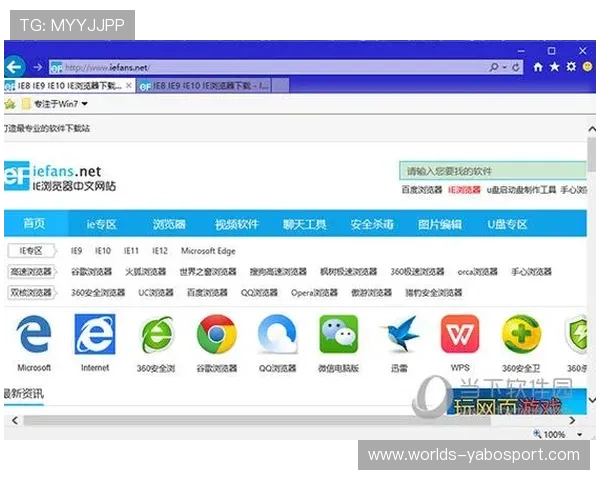Screen dimensions: 600x480
Task: Open the WPS Office icon
Action: click(x=460, y=336)
